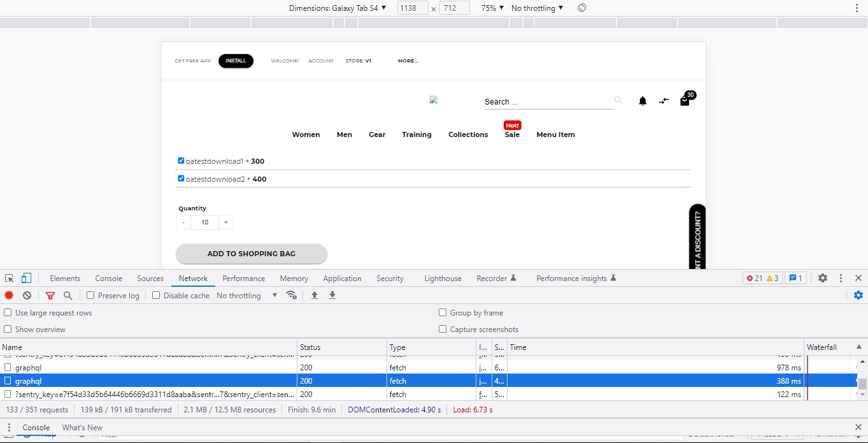Click the rotate device icon in toolbar
This screenshot has width=868, height=443.
point(581,8)
